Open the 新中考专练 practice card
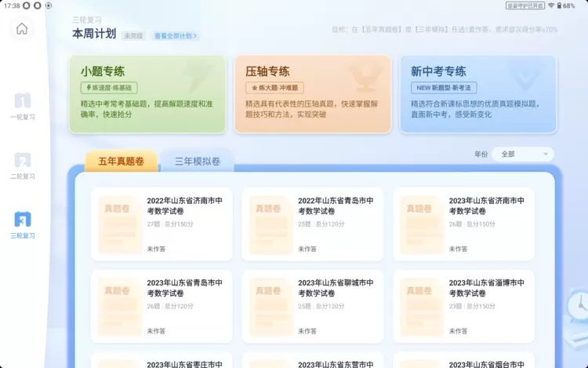This screenshot has width=588, height=368. [x=477, y=94]
